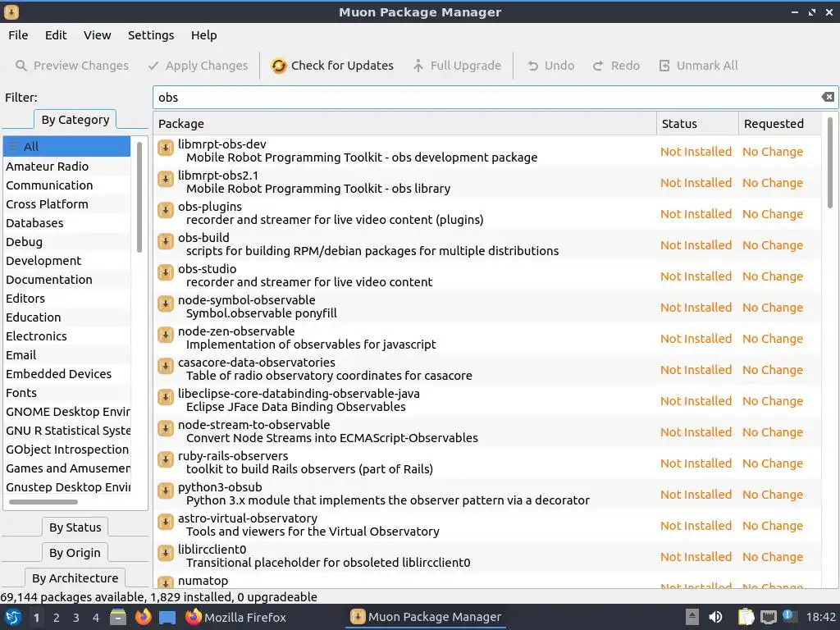The image size is (840, 630).
Task: Switch to the By Category filter tab
Action: pos(75,120)
